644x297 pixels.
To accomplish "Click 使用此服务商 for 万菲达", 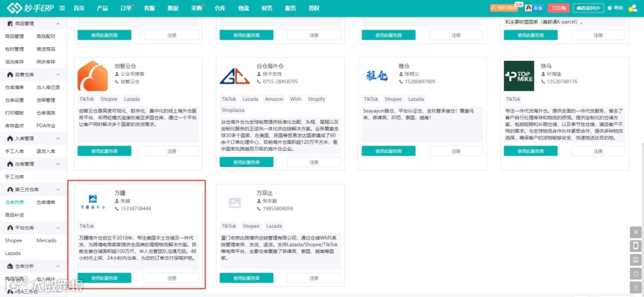I will (x=246, y=278).
